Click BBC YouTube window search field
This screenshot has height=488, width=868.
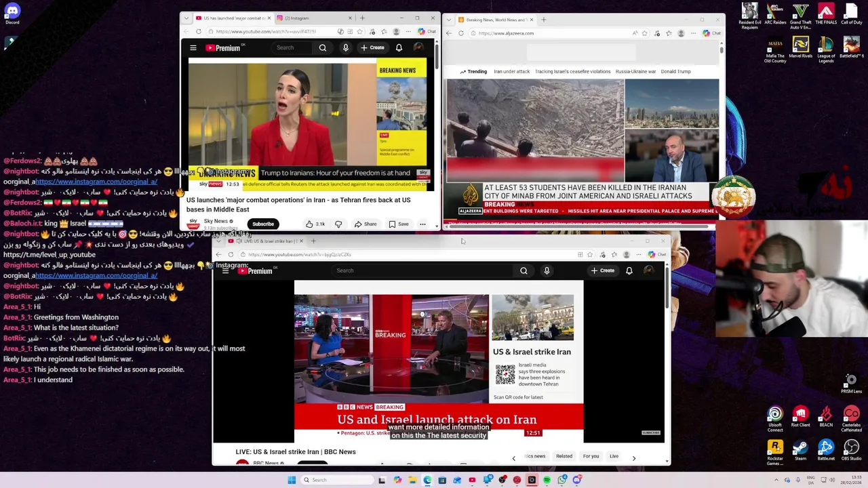[420, 270]
